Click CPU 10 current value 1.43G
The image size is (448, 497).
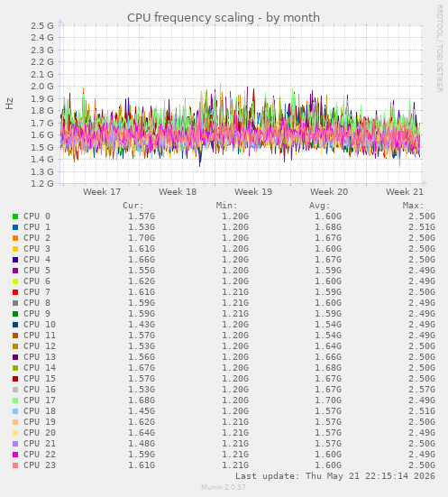142,324
